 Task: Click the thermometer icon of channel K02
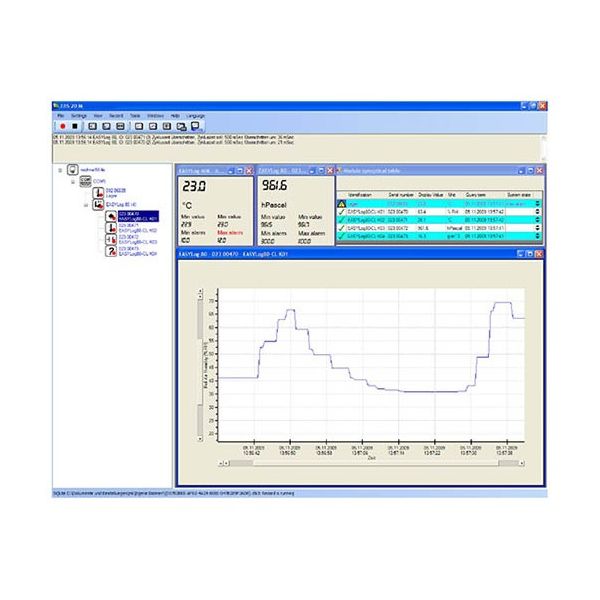111,228
